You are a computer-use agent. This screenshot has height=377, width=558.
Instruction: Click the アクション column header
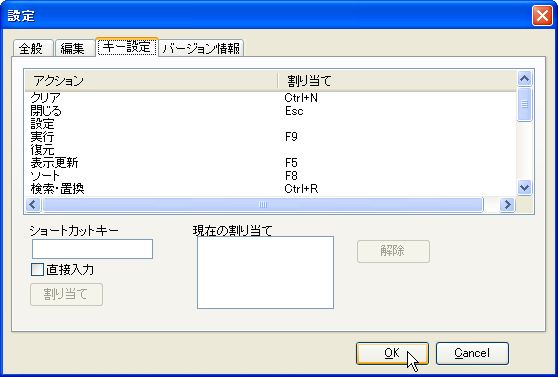tap(151, 81)
